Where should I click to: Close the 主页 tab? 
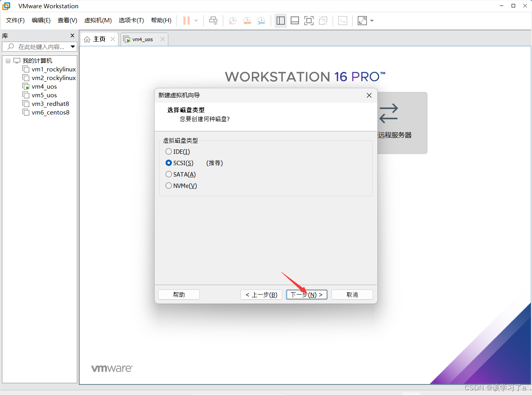click(113, 39)
